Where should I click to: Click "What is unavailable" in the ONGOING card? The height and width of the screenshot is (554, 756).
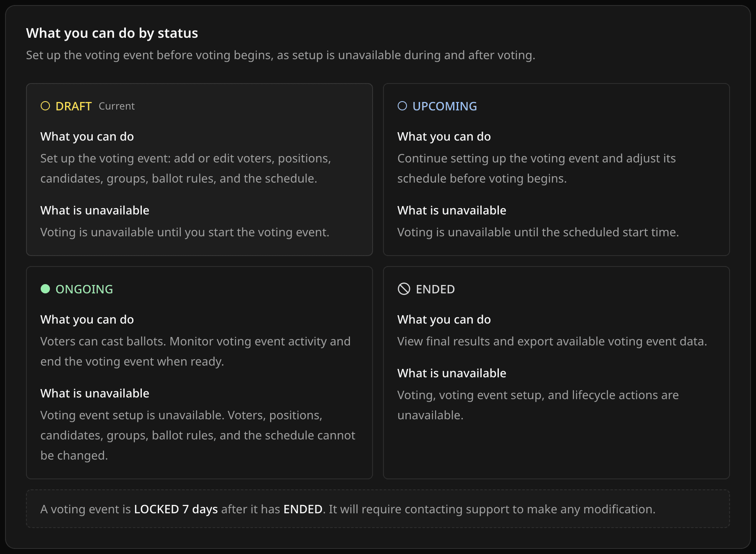coord(95,393)
